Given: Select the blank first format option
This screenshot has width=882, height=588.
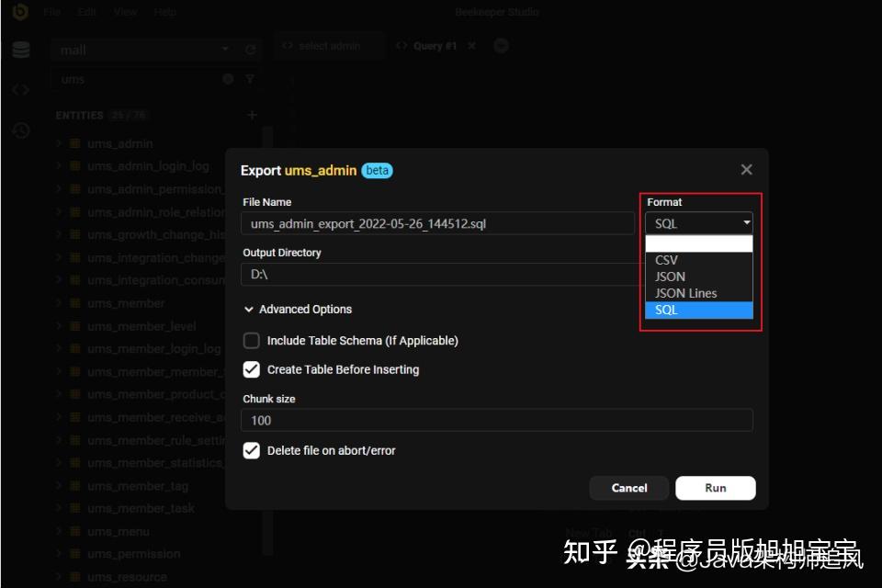Looking at the screenshot, I should [698, 243].
